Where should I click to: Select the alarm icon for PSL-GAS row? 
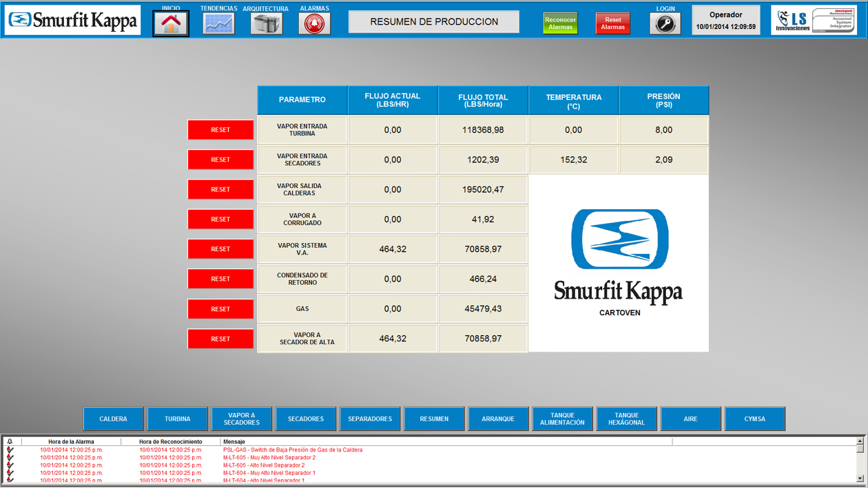(10, 450)
